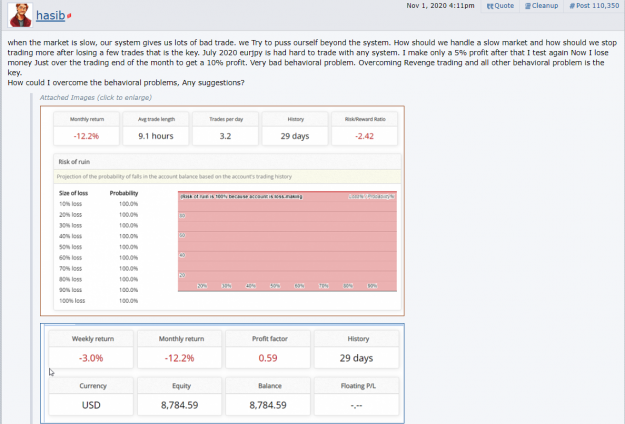Viewport: 625px width, 424px height.
Task: Click the Cleanup button
Action: 541,6
